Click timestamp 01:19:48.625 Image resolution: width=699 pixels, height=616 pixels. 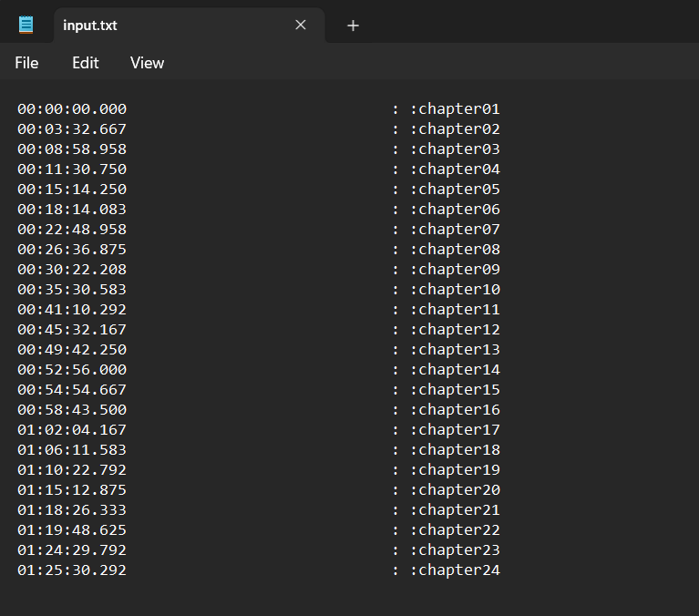pos(72,530)
